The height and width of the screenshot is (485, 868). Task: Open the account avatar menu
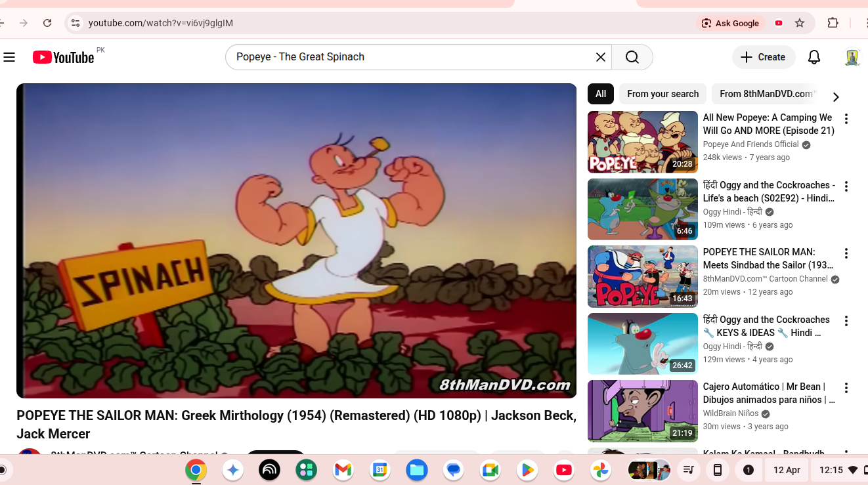coord(852,57)
